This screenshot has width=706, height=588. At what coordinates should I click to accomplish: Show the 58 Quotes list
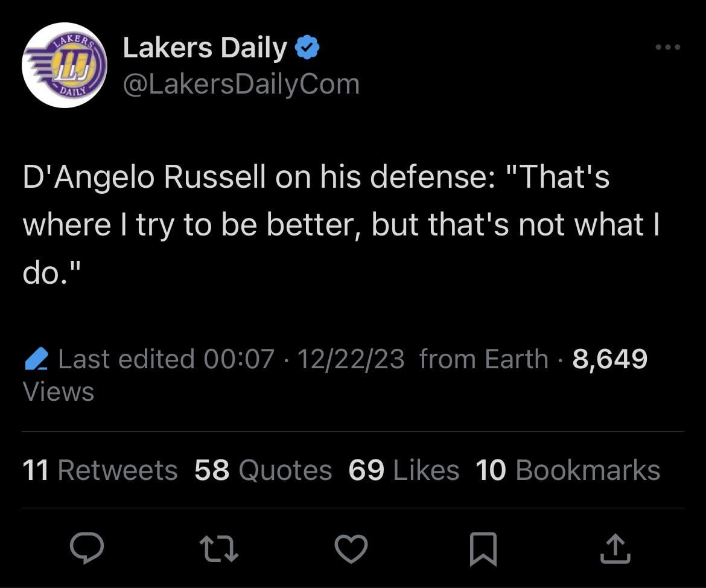(263, 470)
